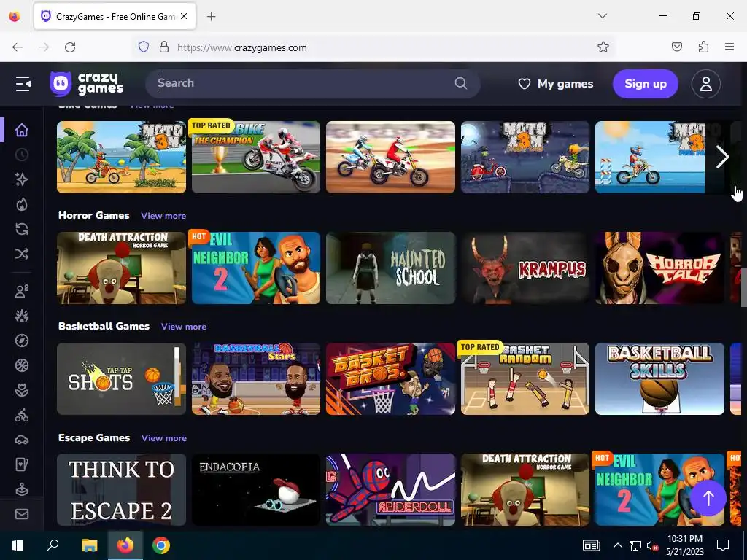Open the Basketball category sidebar icon
This screenshot has width=747, height=560.
coord(21,365)
